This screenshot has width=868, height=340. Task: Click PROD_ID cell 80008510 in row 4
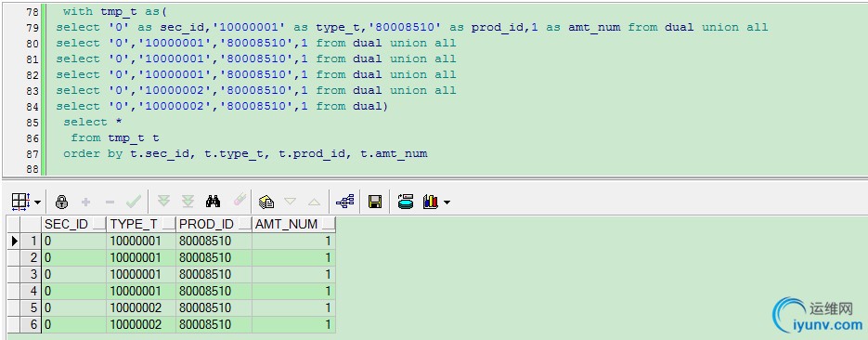pyautogui.click(x=214, y=291)
